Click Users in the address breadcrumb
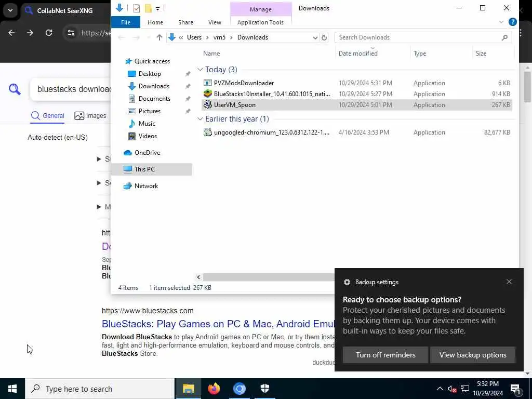Image resolution: width=532 pixels, height=399 pixels. (194, 37)
